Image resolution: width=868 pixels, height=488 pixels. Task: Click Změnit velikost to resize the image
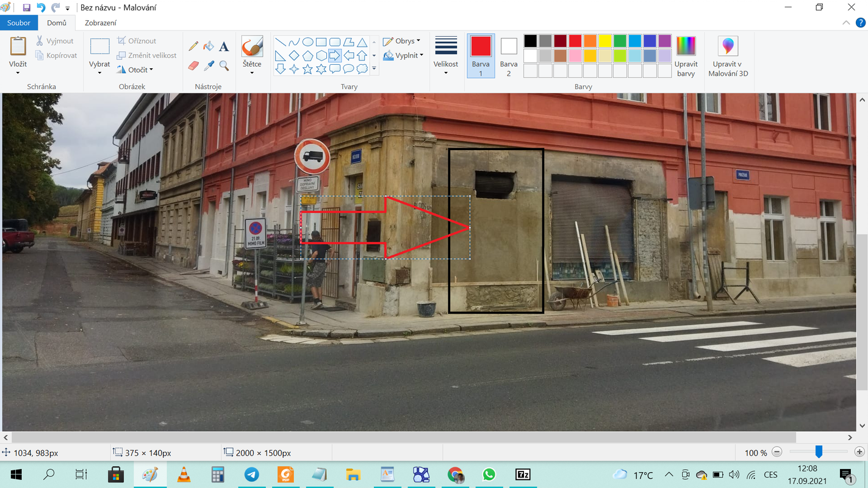(x=146, y=56)
